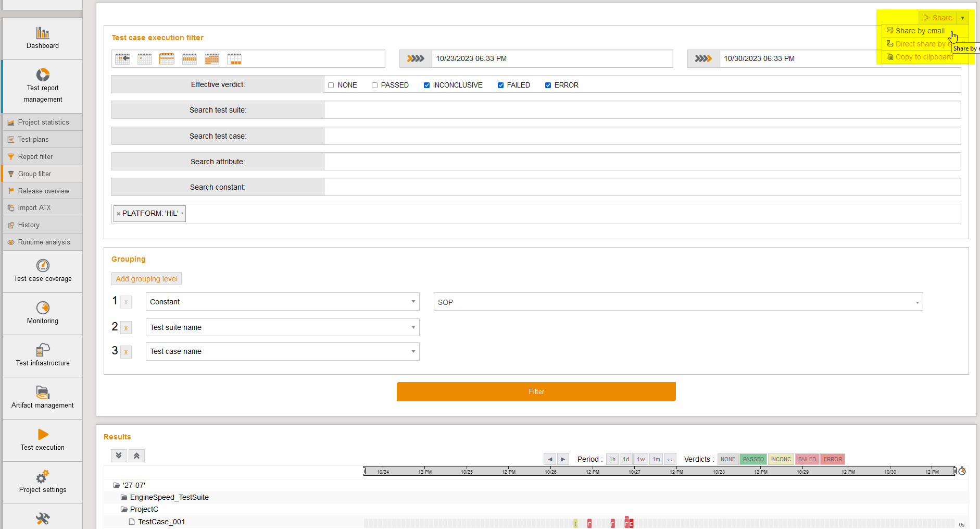The height and width of the screenshot is (529, 980).
Task: Select the one-week calendar preset icon
Action: tap(167, 58)
